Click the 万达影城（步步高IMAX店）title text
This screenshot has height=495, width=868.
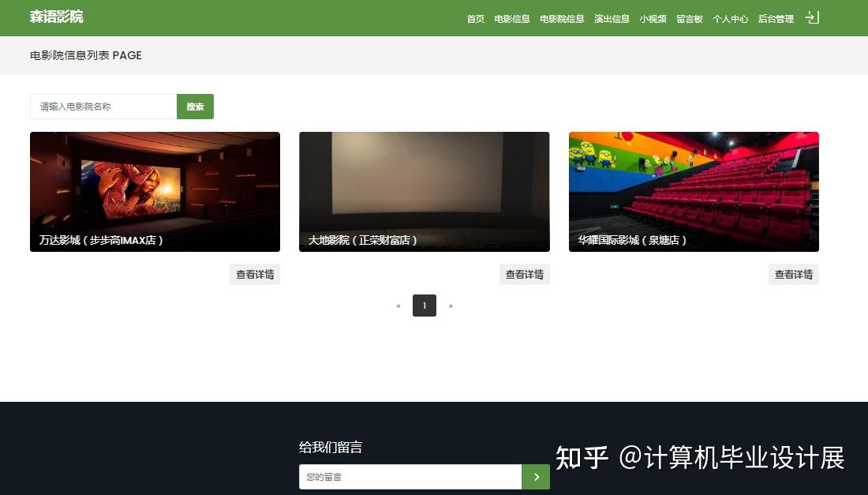pyautogui.click(x=101, y=240)
